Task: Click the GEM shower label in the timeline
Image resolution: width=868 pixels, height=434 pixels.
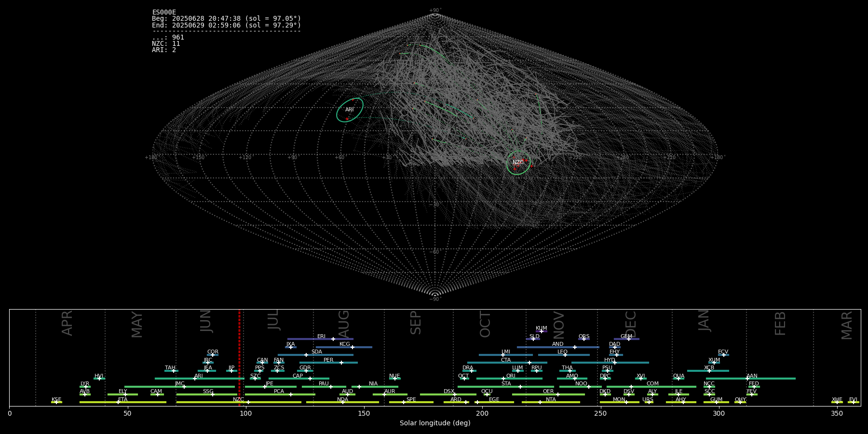Action: point(626,337)
